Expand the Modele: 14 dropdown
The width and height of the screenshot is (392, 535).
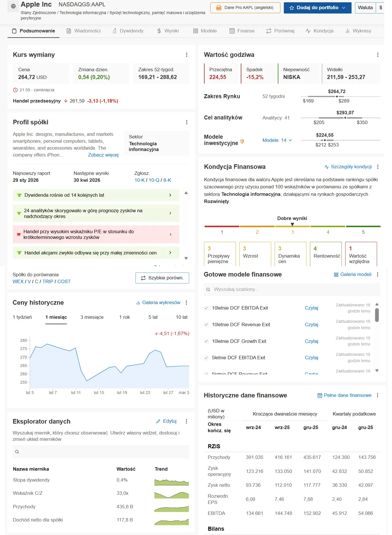tap(277, 140)
